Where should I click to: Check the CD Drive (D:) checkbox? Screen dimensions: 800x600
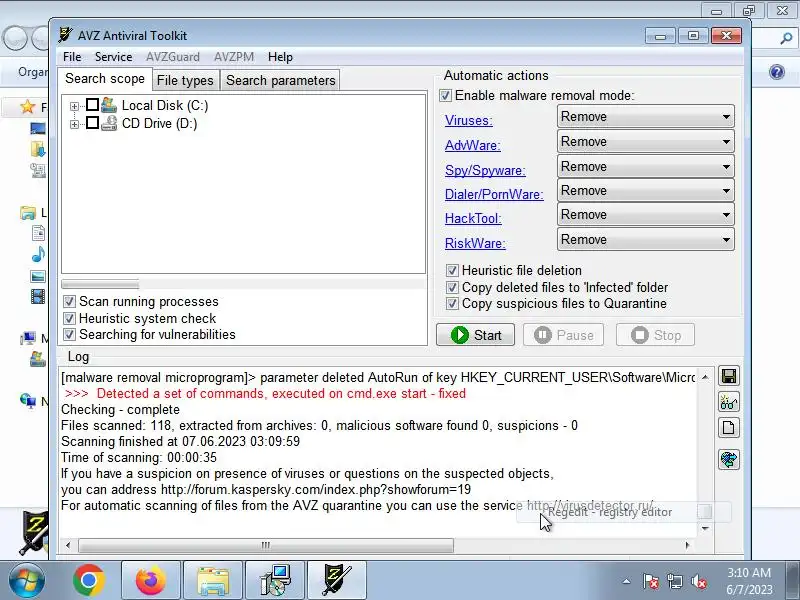point(92,122)
